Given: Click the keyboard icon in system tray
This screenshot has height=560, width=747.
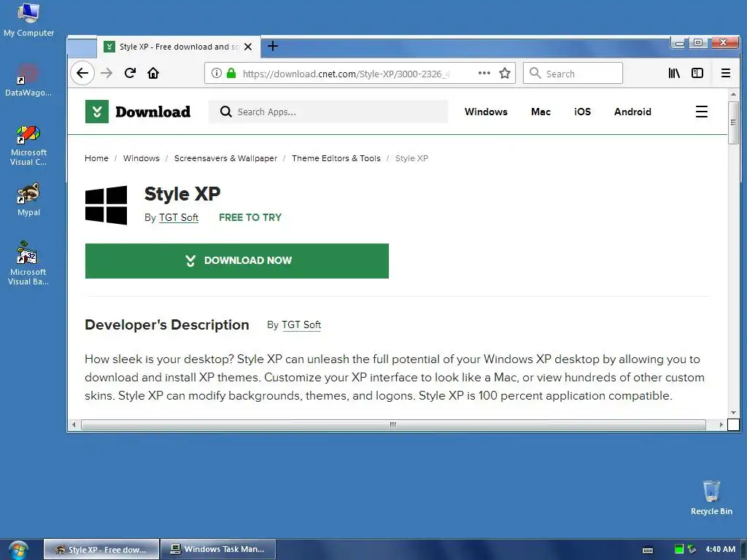Looking at the screenshot, I should coord(648,550).
